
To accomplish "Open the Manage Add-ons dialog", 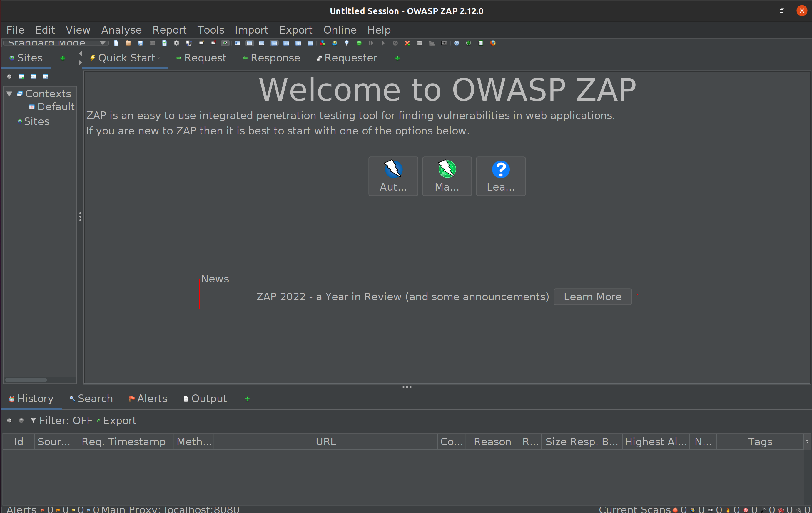I will 323,43.
